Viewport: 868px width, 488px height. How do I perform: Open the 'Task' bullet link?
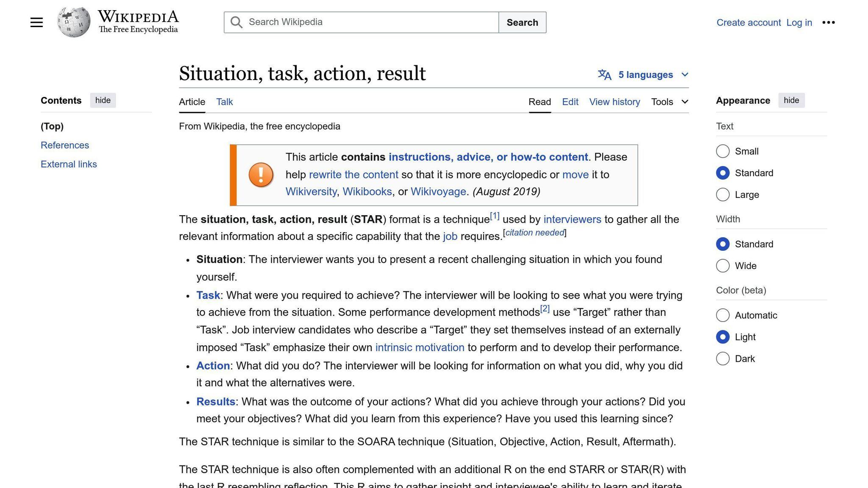point(208,295)
